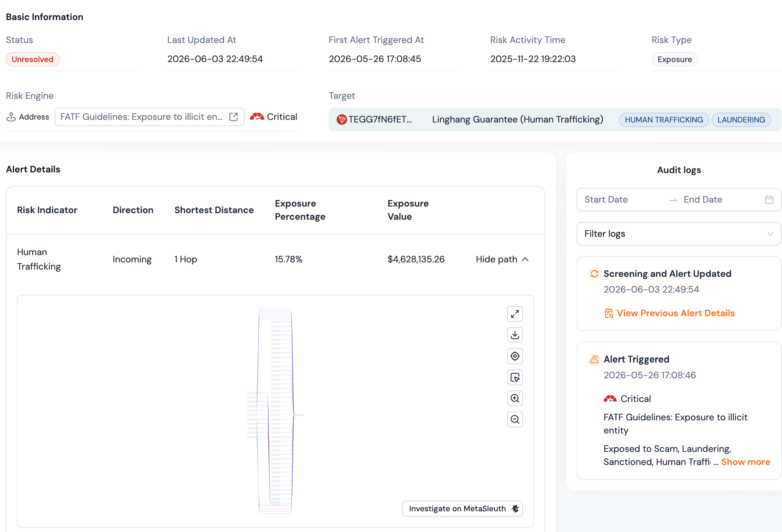Activate the selection cursor tool
The height and width of the screenshot is (532, 782).
(515, 377)
